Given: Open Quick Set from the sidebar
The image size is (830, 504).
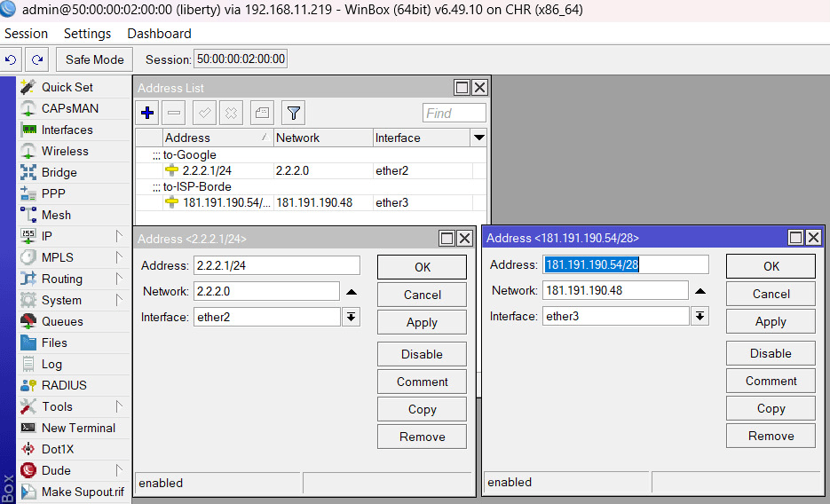Looking at the screenshot, I should 74,87.
